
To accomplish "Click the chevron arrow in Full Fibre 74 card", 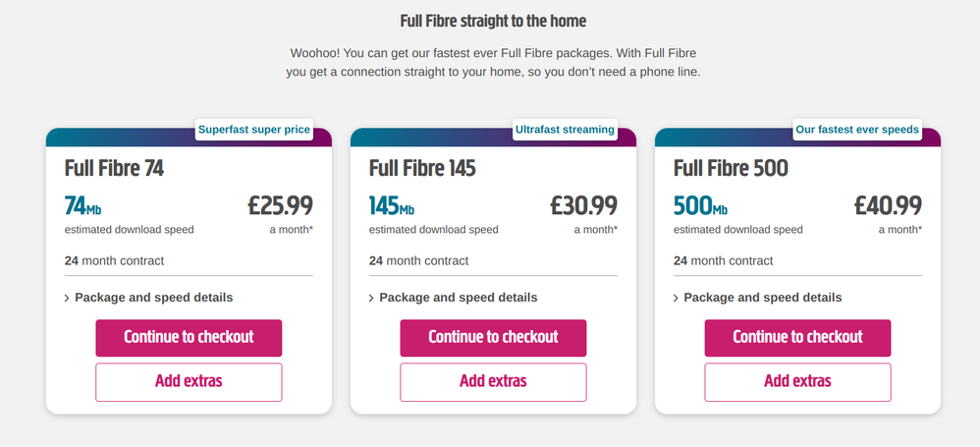I will pos(67,298).
